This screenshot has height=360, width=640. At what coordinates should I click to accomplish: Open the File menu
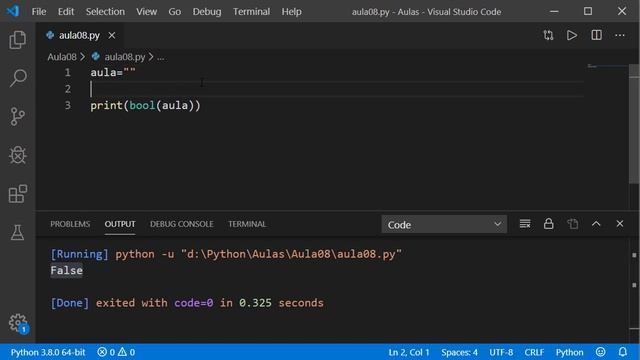coord(39,11)
